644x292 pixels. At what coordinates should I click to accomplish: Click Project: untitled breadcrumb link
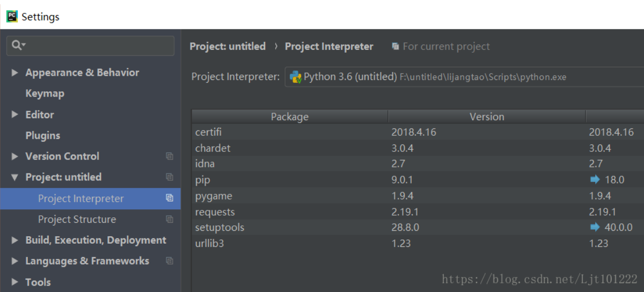[228, 46]
